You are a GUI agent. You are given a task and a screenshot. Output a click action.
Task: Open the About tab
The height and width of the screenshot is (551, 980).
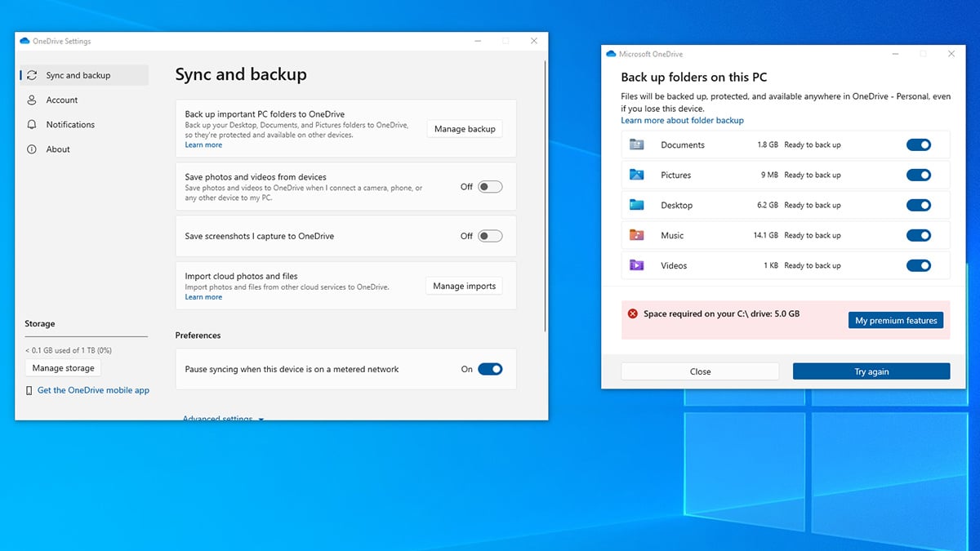pyautogui.click(x=84, y=149)
